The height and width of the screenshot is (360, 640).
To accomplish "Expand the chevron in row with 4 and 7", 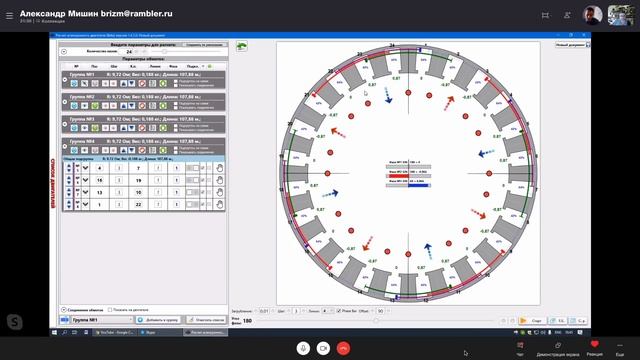I will (x=85, y=168).
